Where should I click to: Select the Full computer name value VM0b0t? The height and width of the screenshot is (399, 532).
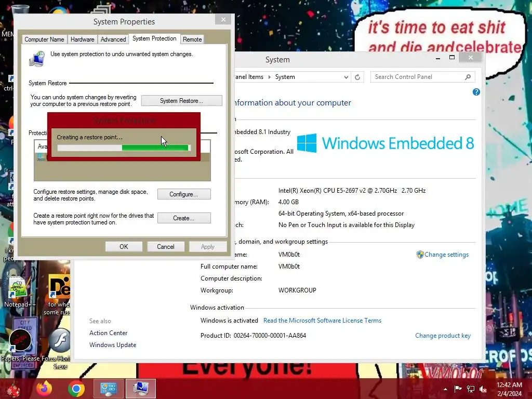pyautogui.click(x=289, y=267)
